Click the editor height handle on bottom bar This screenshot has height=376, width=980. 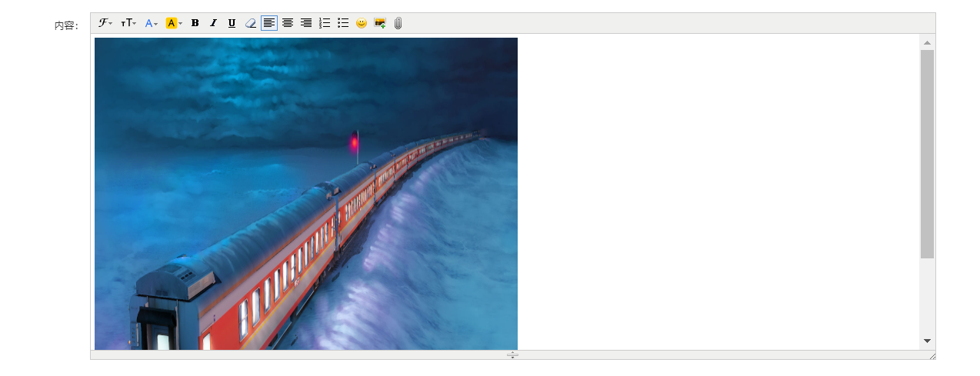pos(513,354)
